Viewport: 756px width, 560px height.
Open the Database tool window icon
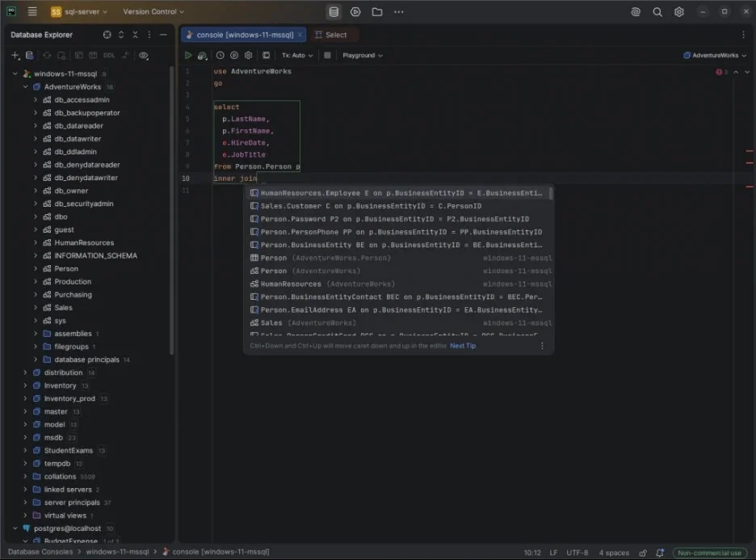coord(334,12)
